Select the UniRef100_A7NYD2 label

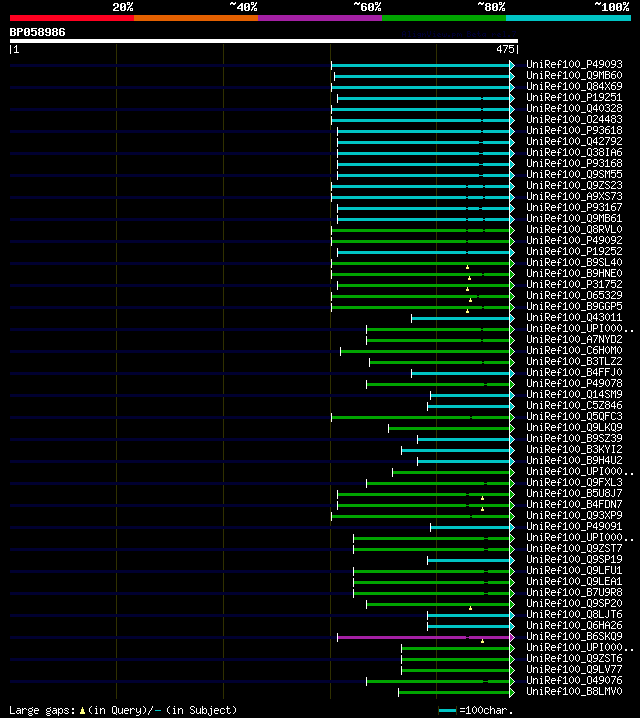coord(574,339)
